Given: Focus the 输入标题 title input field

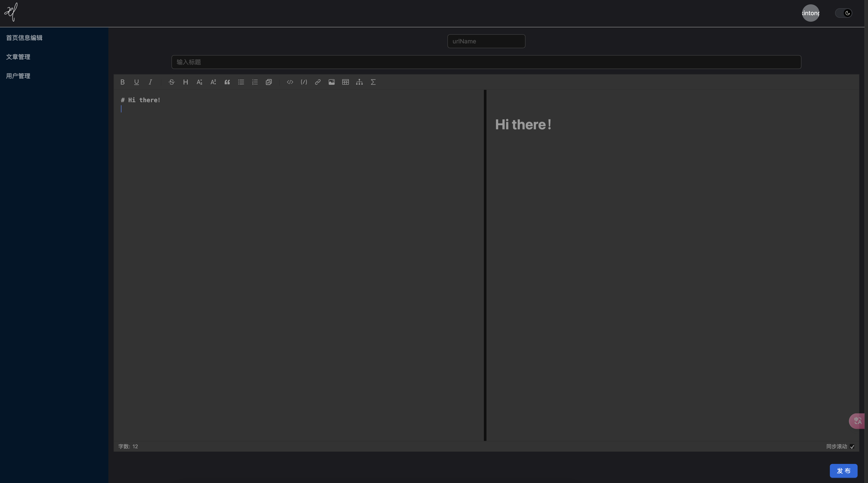Looking at the screenshot, I should pos(486,62).
